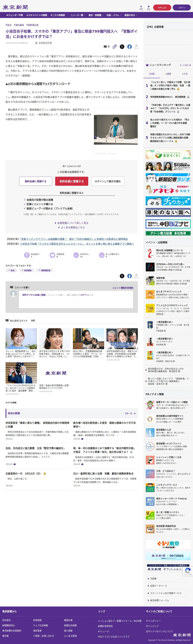Screen dimensions: 193x644
Task: Open the 原発のない国へ banner
Action: coord(168,212)
